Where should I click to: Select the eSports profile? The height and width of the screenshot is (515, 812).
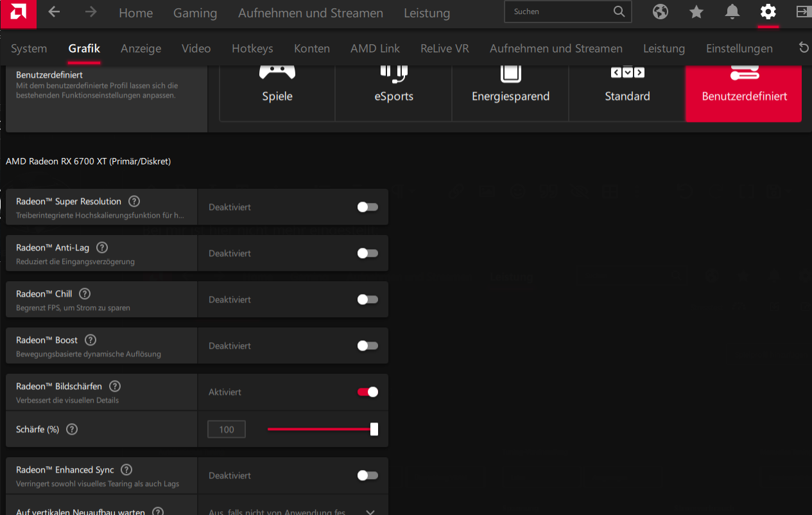click(394, 93)
